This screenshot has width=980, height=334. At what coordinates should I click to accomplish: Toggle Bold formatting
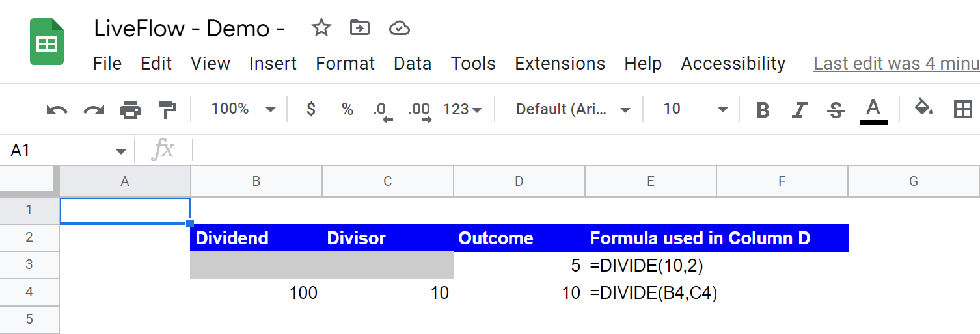pos(763,110)
